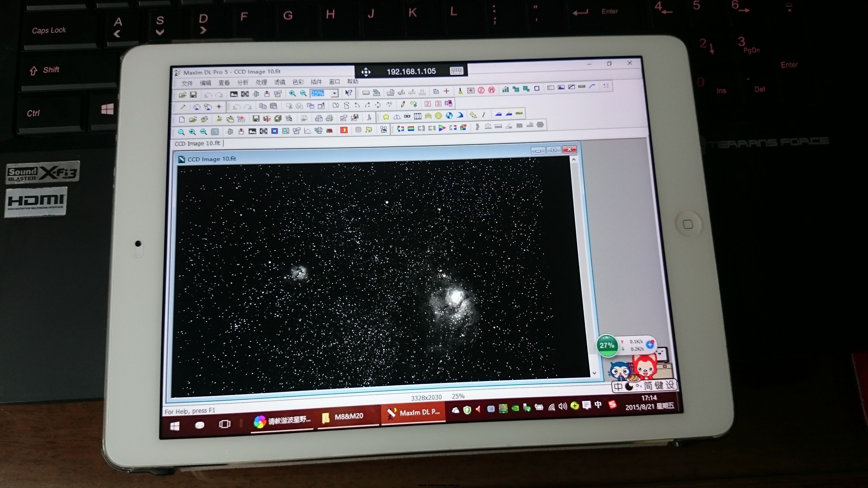The width and height of the screenshot is (868, 488).
Task: Activate the context help arrow-question icon
Action: pyautogui.click(x=348, y=93)
